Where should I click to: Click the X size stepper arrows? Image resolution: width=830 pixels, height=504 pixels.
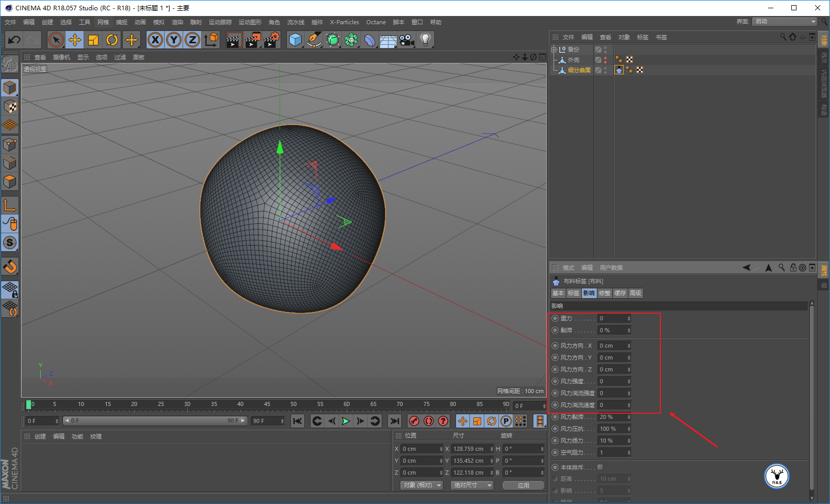[492, 449]
